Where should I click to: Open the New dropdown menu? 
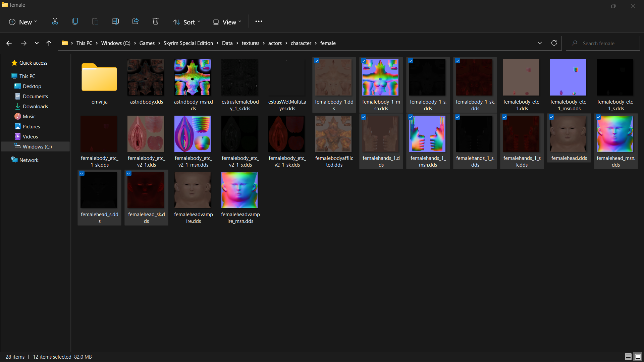[23, 22]
